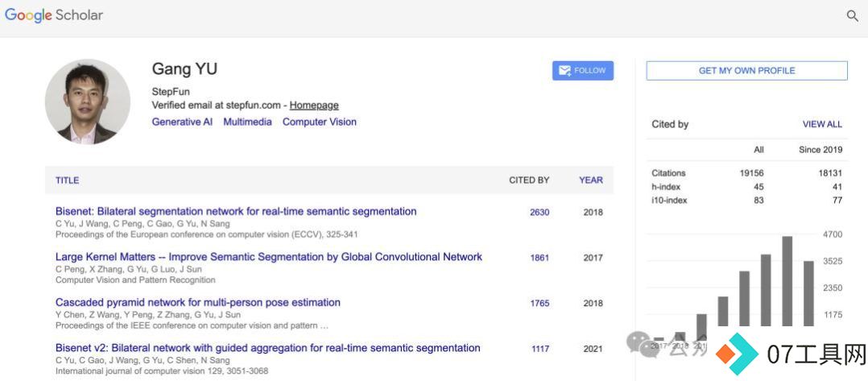Open VIEW ALL citations link
The height and width of the screenshot is (381, 868).
pyautogui.click(x=822, y=125)
